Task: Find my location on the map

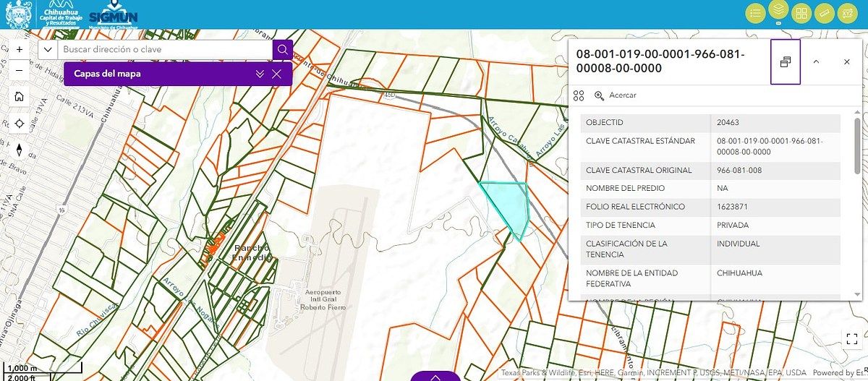Action: point(19,123)
